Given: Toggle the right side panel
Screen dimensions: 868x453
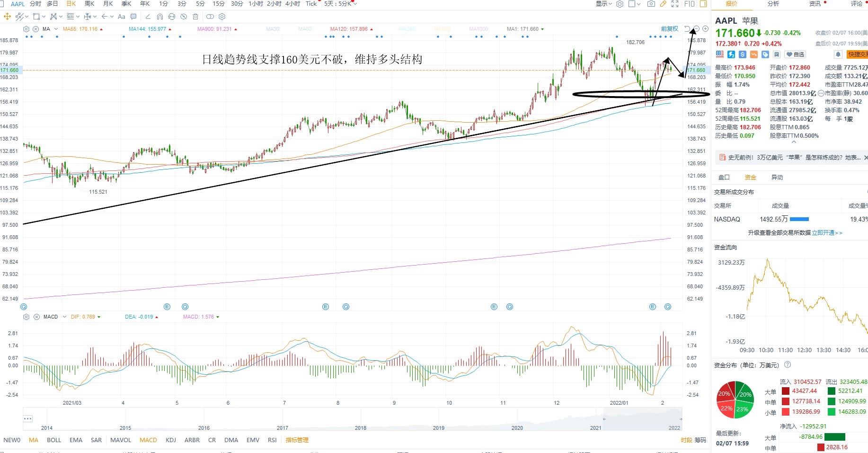Looking at the screenshot, I should [703, 4].
